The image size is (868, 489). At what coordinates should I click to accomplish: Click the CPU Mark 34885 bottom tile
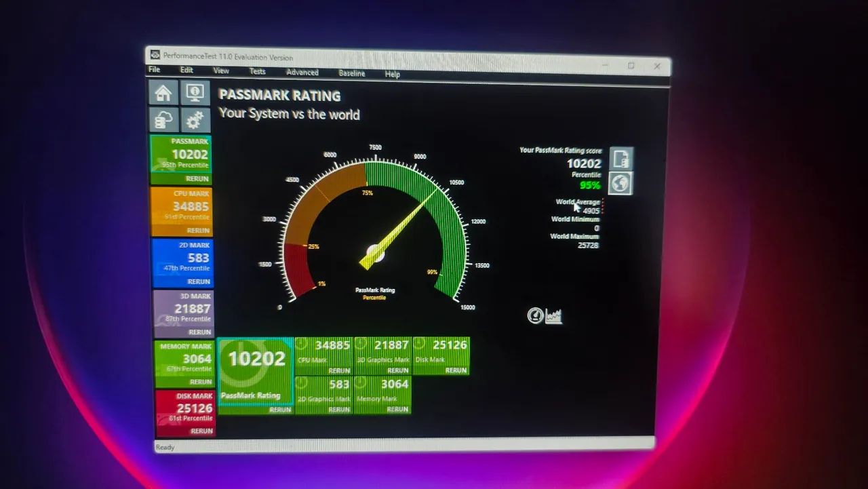[x=323, y=356]
